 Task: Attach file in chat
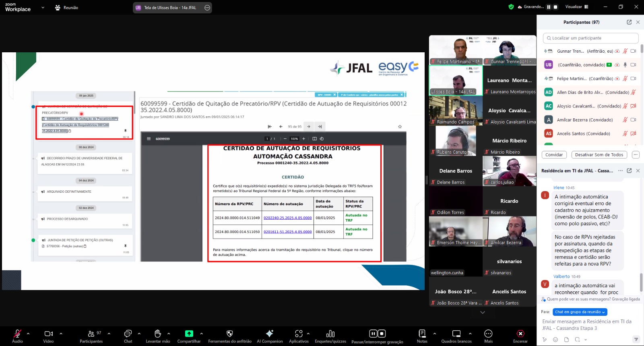tap(566, 340)
